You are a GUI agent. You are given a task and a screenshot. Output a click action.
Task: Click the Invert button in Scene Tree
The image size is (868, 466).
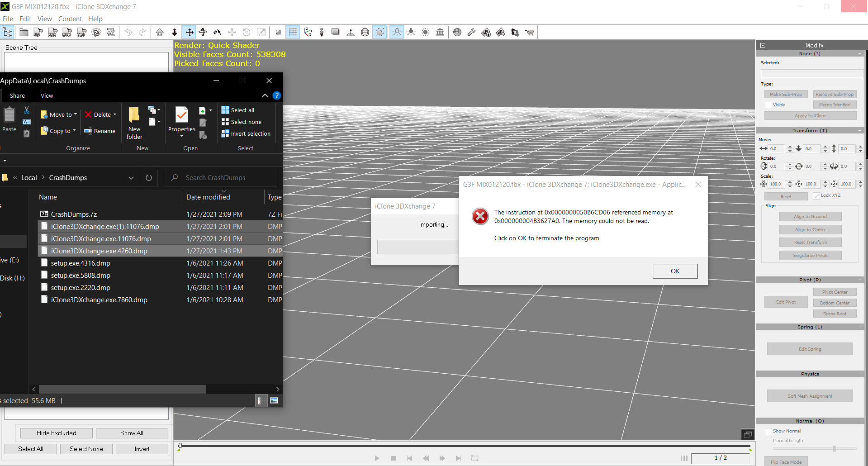pos(142,449)
